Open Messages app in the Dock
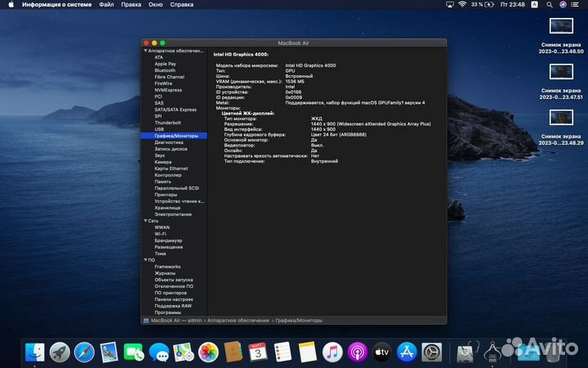 pyautogui.click(x=159, y=352)
